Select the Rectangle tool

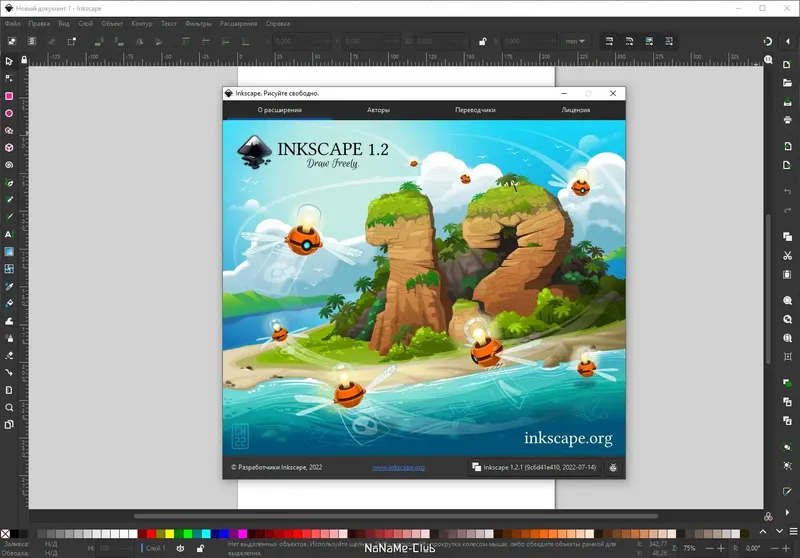(x=9, y=96)
